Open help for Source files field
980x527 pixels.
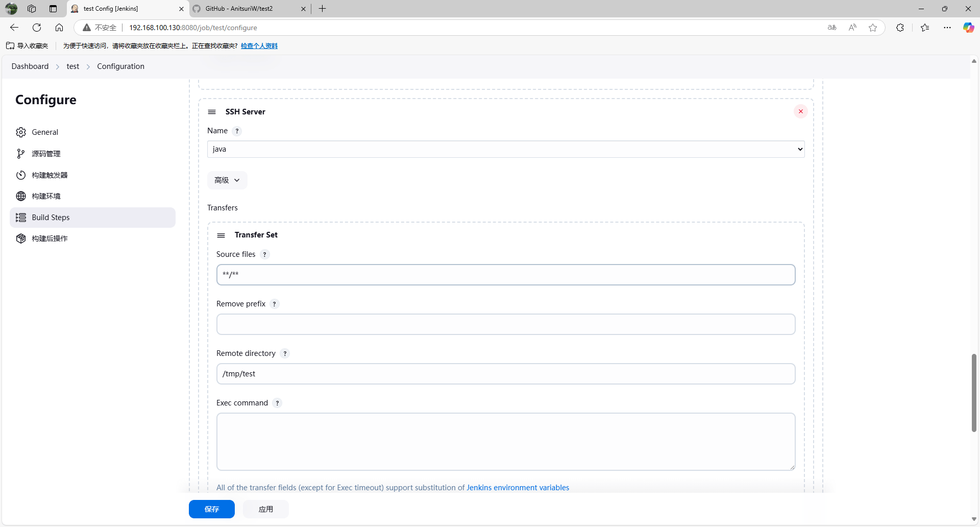(x=264, y=254)
